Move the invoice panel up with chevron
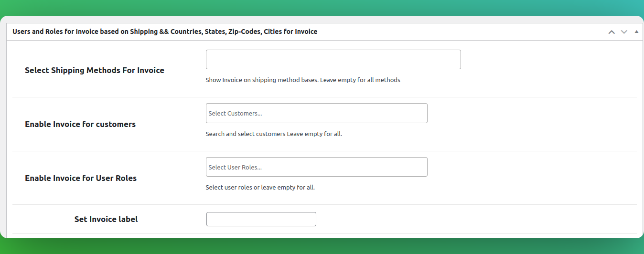 pyautogui.click(x=611, y=32)
